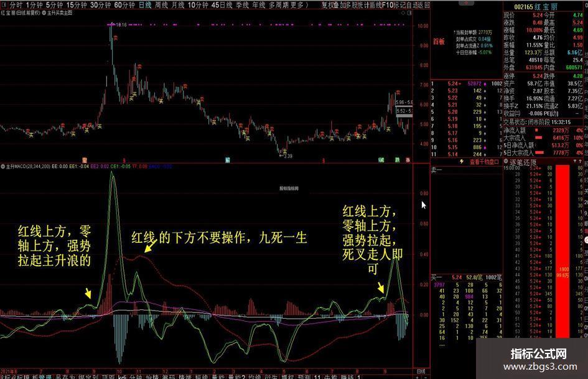Click the round icon before 主升买卖主图
The height and width of the screenshot is (379, 588).
[44, 13]
